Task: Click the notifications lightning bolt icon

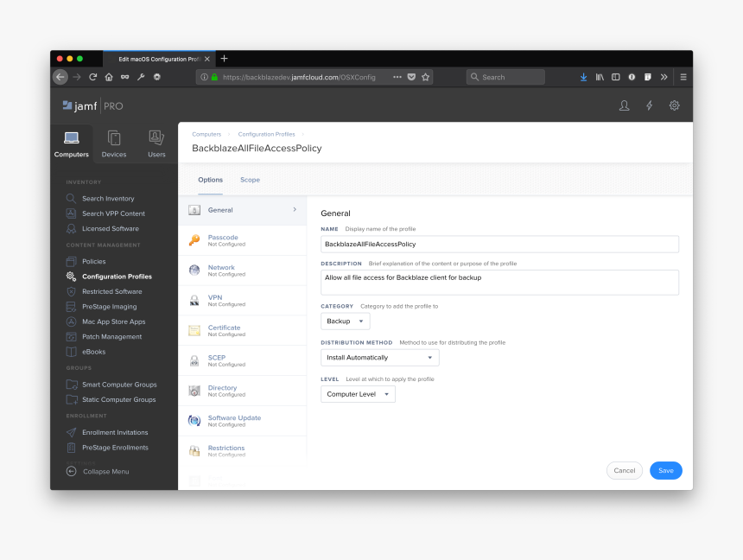Action: (650, 105)
